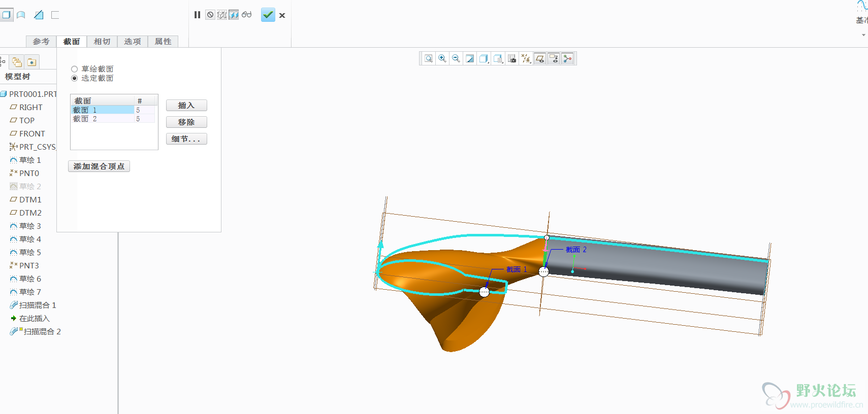The height and width of the screenshot is (414, 868).
Task: Toggle the remove material icon
Action: [x=39, y=15]
